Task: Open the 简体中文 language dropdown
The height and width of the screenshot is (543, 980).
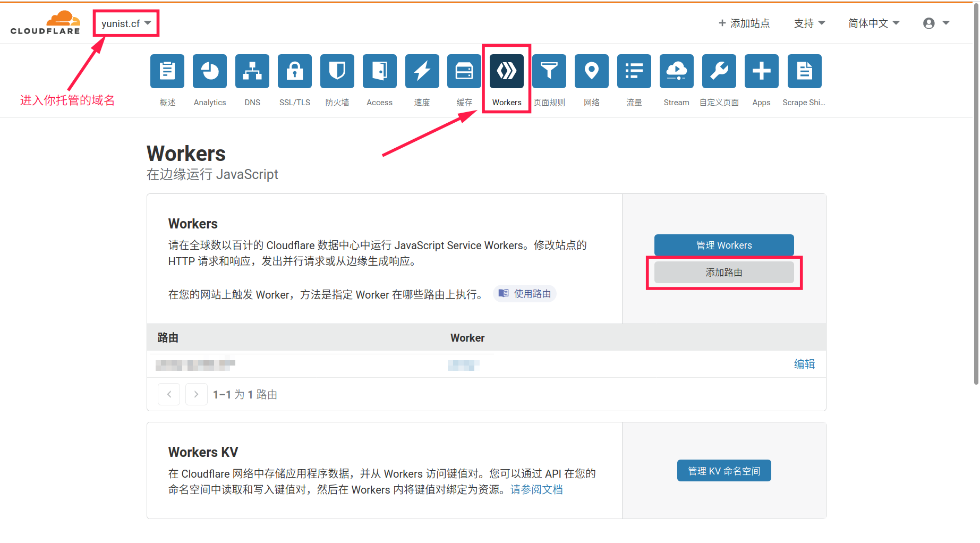Action: coord(874,23)
